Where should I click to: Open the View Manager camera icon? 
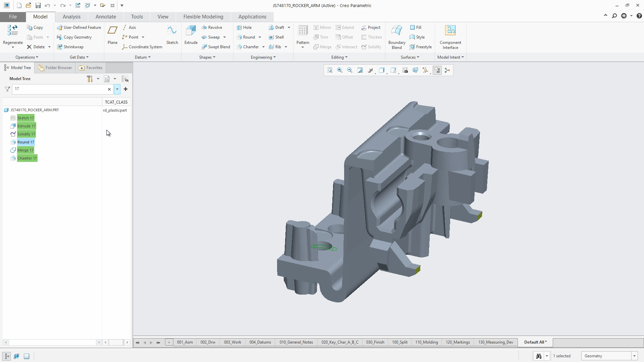tap(405, 70)
